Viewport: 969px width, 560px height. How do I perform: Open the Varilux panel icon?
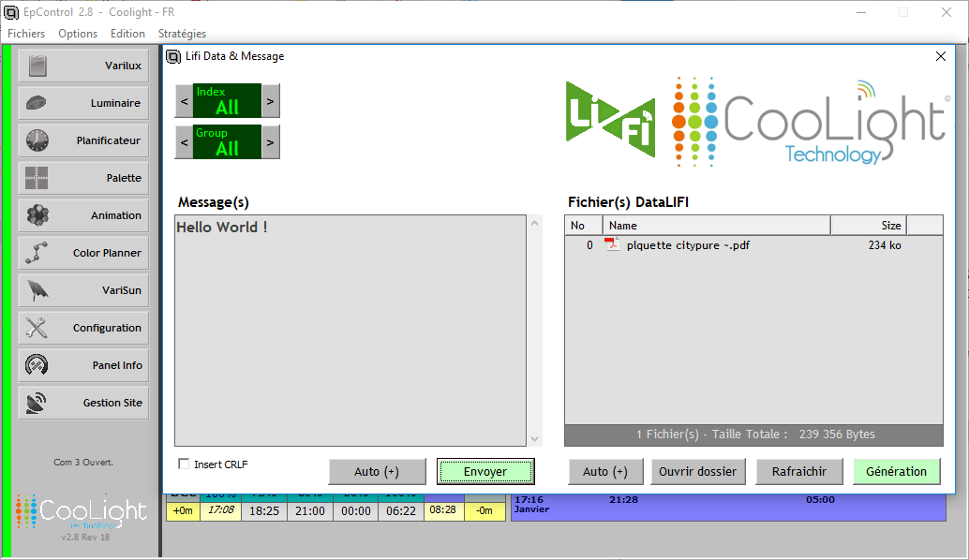37,66
